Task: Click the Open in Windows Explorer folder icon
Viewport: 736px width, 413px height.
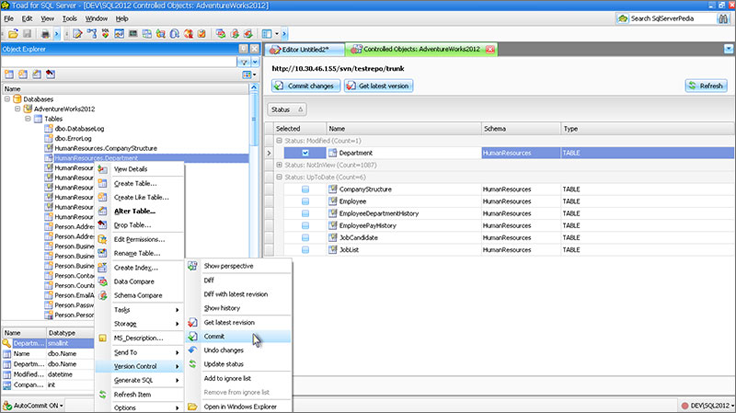Action: pyautogui.click(x=193, y=407)
